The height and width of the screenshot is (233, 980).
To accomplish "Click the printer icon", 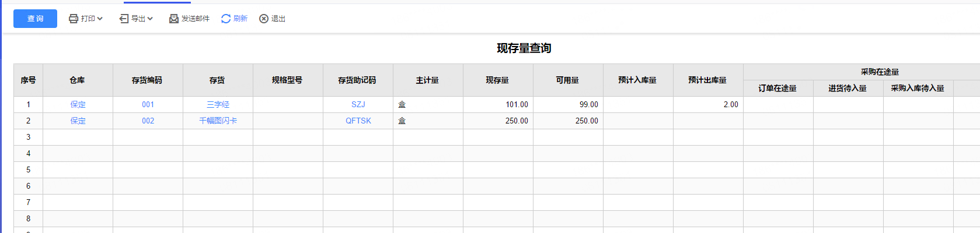I will [74, 19].
